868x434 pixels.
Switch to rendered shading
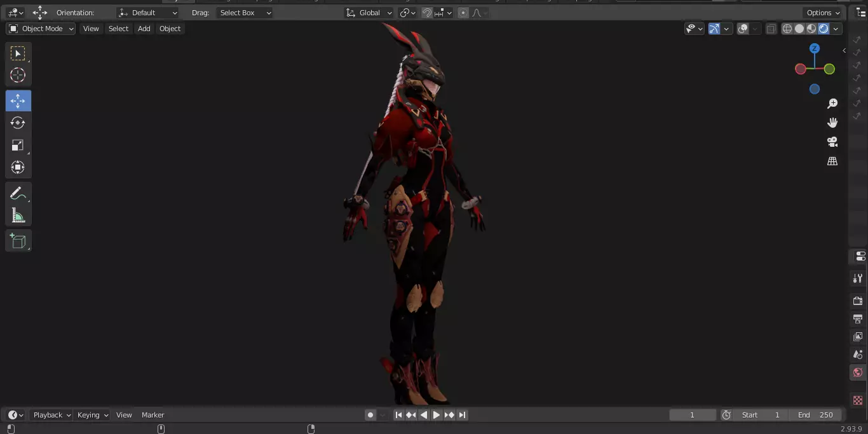(x=824, y=29)
